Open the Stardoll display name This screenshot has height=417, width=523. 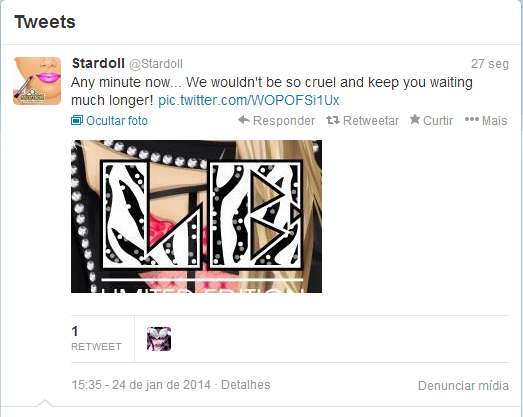(98, 63)
